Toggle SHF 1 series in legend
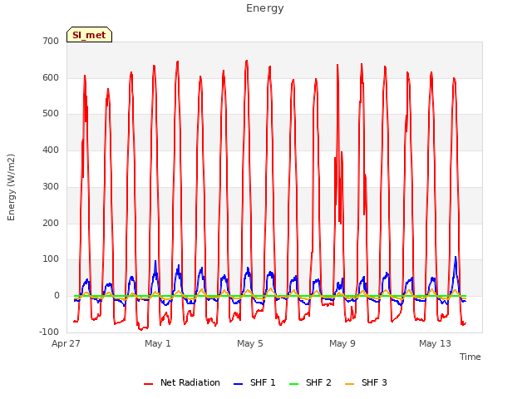 coord(254,382)
